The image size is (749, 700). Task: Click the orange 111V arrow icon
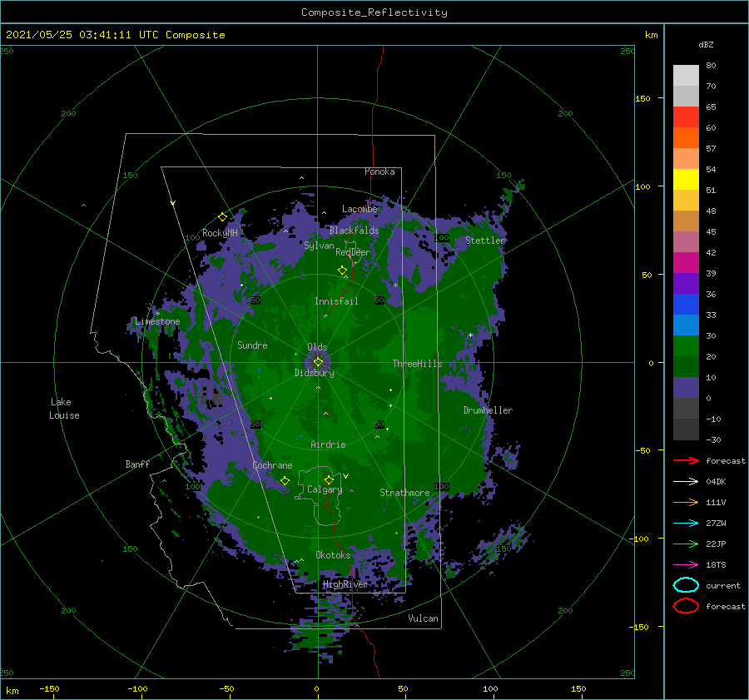686,502
